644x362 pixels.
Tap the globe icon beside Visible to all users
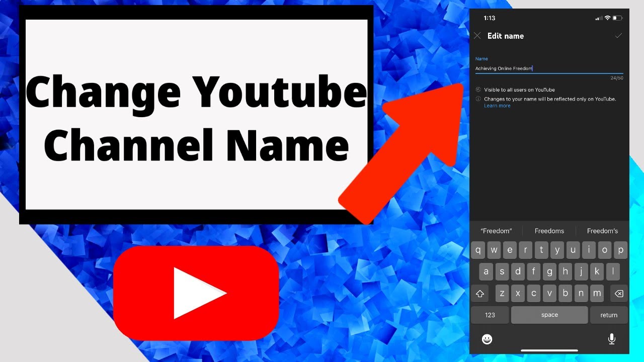478,89
